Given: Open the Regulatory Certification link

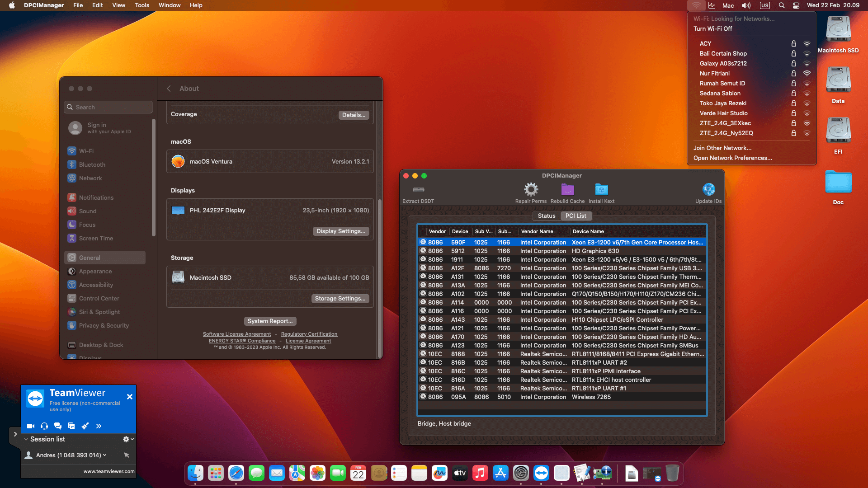Looking at the screenshot, I should [309, 334].
